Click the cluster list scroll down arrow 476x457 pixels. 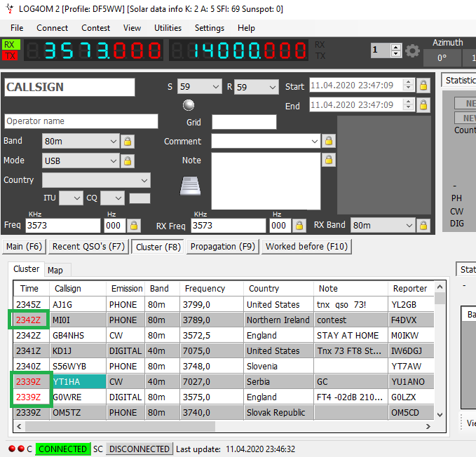click(x=440, y=414)
